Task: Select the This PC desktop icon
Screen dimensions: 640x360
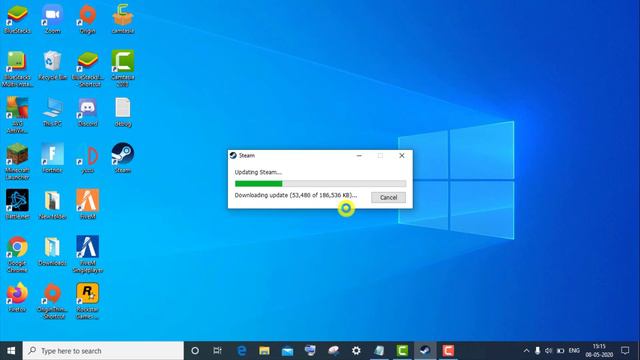Action: [52, 112]
